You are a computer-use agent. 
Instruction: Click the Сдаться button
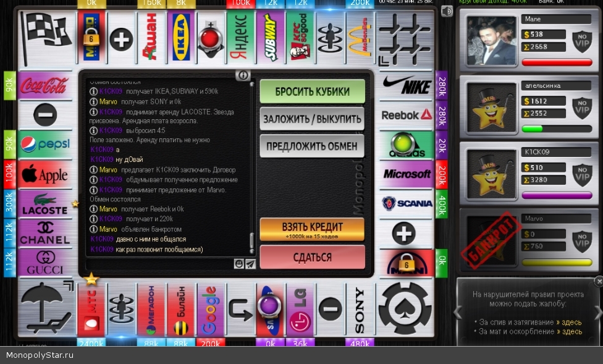click(312, 257)
